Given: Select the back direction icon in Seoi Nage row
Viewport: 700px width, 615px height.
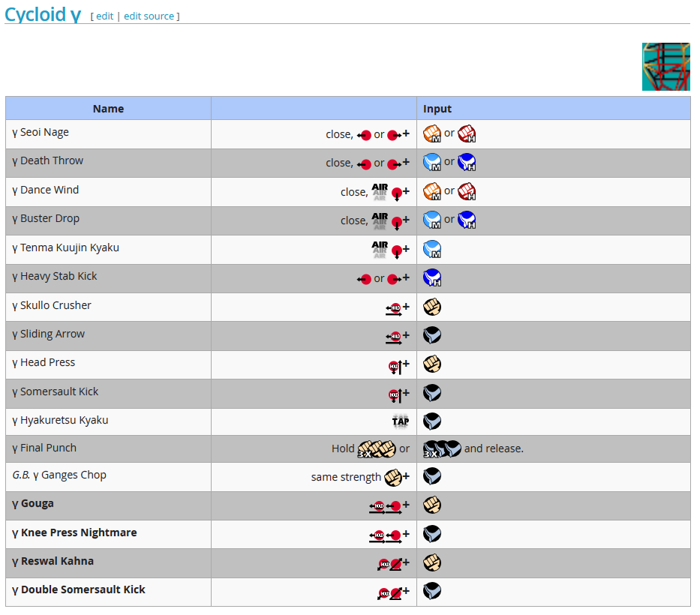Looking at the screenshot, I should 365,135.
